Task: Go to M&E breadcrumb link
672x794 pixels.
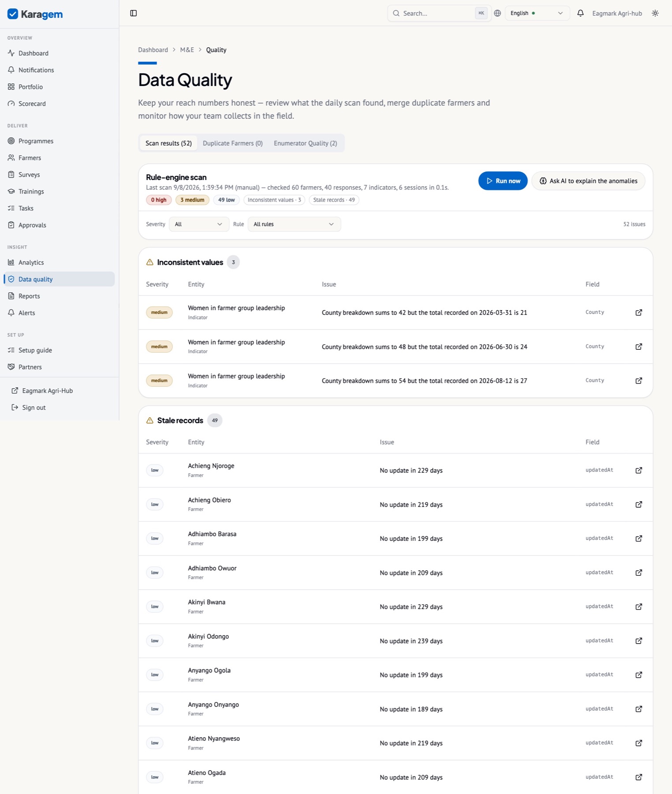Action: pos(187,50)
